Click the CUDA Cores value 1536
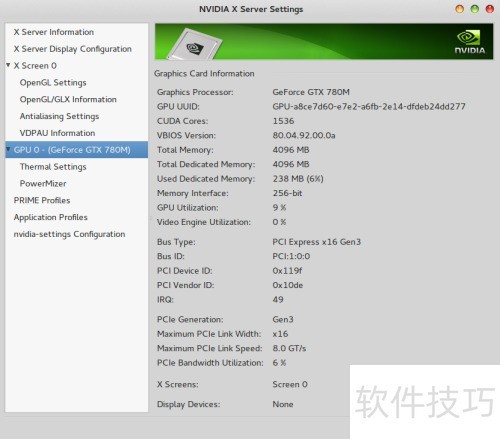This screenshot has height=439, width=500. tap(283, 121)
